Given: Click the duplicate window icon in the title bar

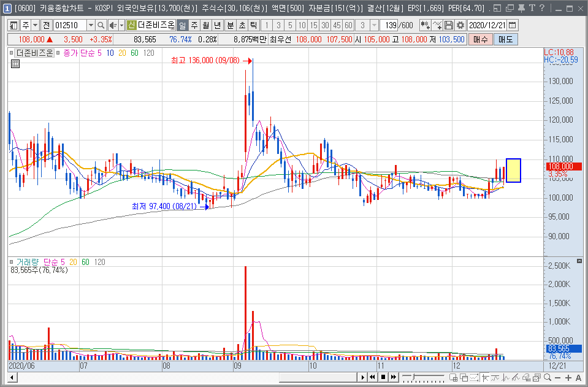Looking at the screenshot, I should click(x=510, y=8).
